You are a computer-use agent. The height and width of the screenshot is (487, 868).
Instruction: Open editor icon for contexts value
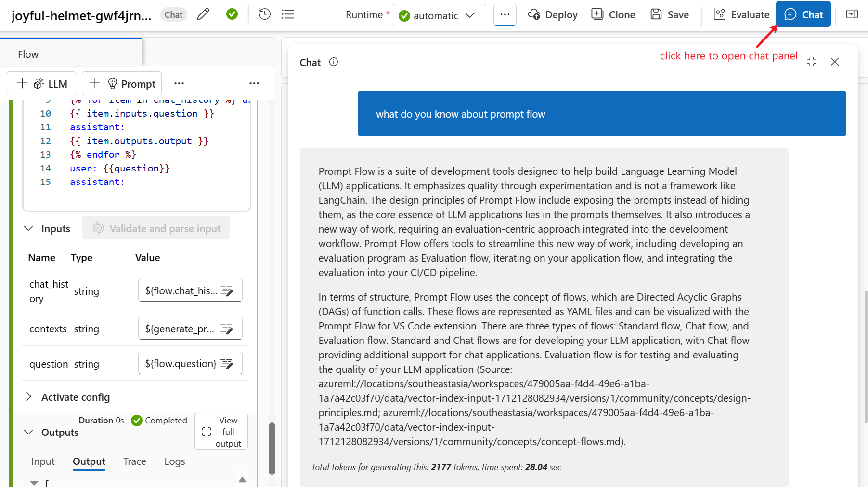point(227,329)
